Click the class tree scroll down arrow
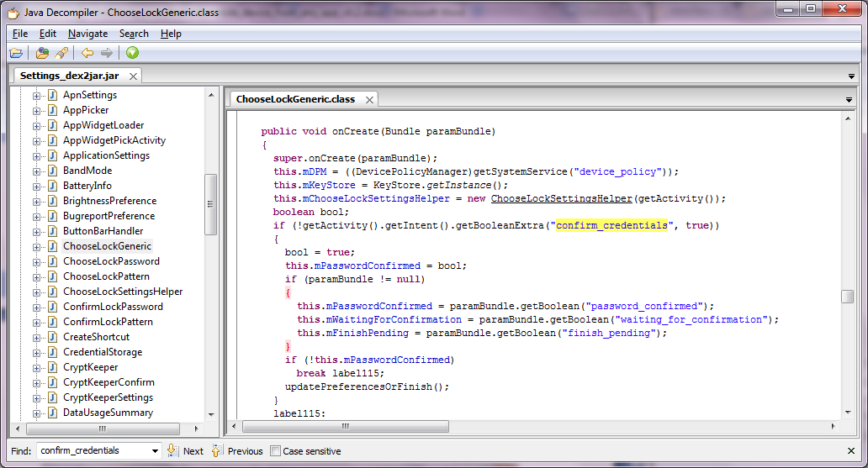Screen dimensions: 868x468 pos(211,414)
